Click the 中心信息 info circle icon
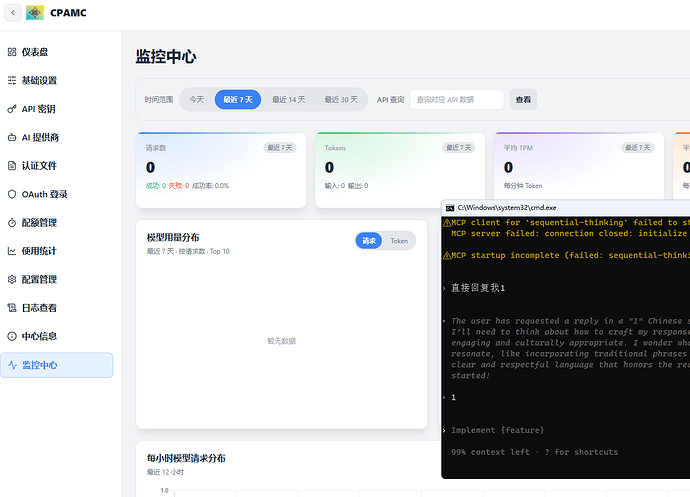Screen dimensions: 690x497 tap(12, 336)
